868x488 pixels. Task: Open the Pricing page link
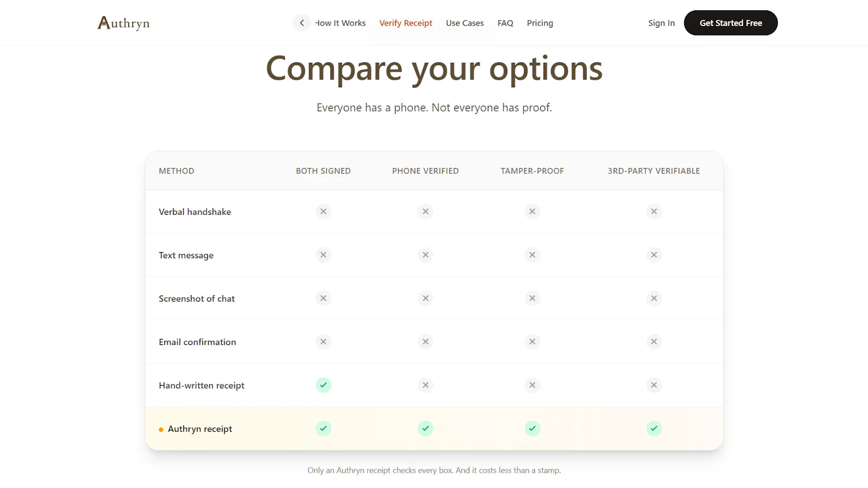pos(540,23)
